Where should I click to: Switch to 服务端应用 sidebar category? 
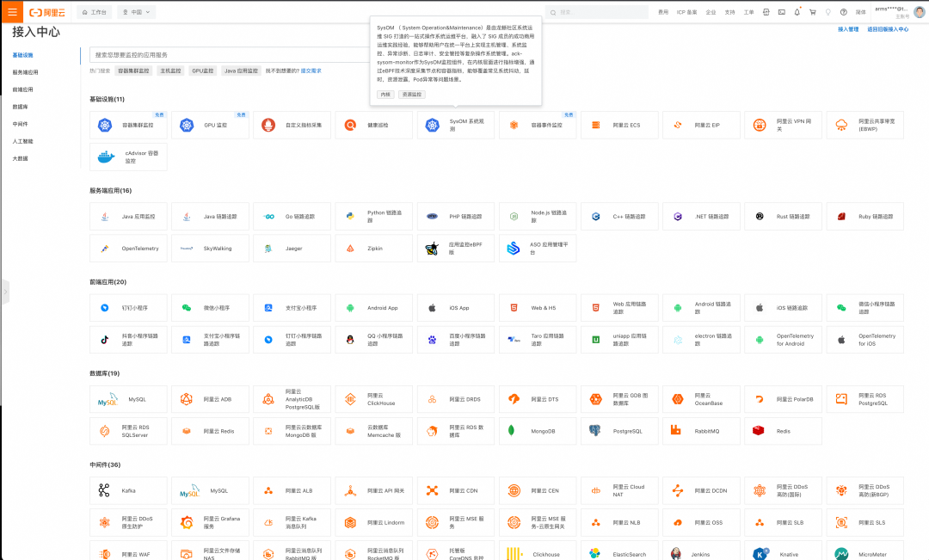pos(25,72)
